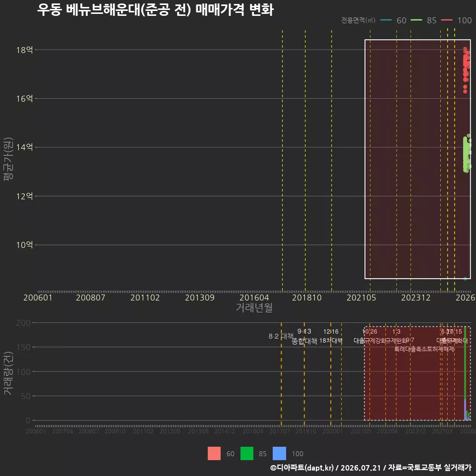Click the 18억 price axis label
The height and width of the screenshot is (476, 476).
(25, 50)
